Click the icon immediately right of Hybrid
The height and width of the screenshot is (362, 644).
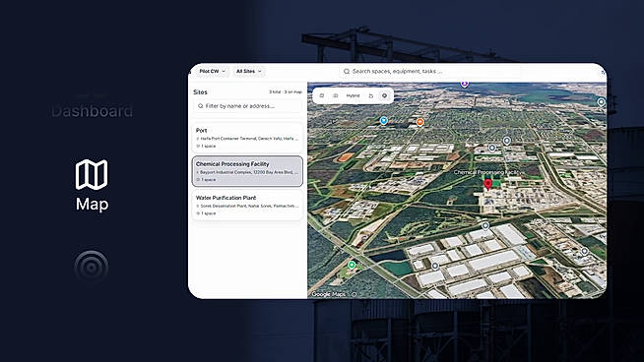pos(371,95)
